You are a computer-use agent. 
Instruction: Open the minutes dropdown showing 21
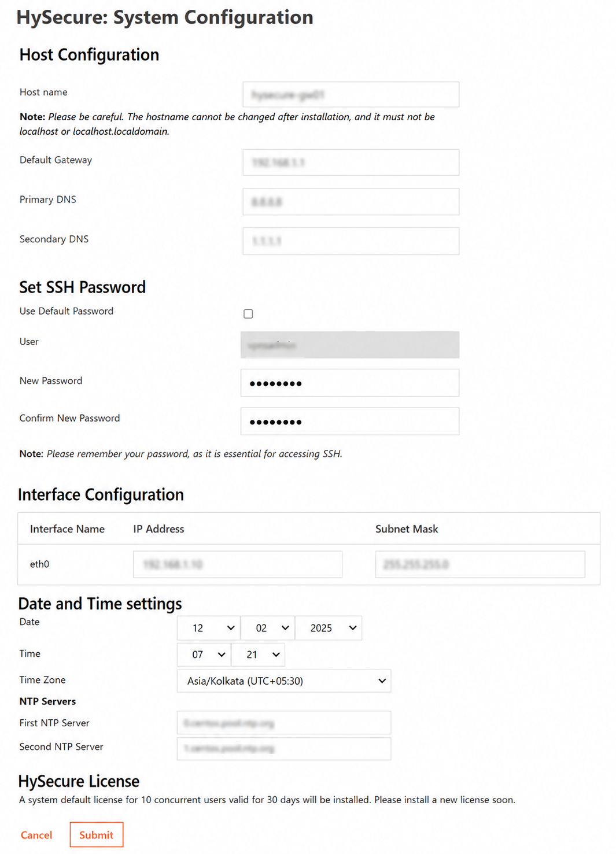pyautogui.click(x=258, y=655)
